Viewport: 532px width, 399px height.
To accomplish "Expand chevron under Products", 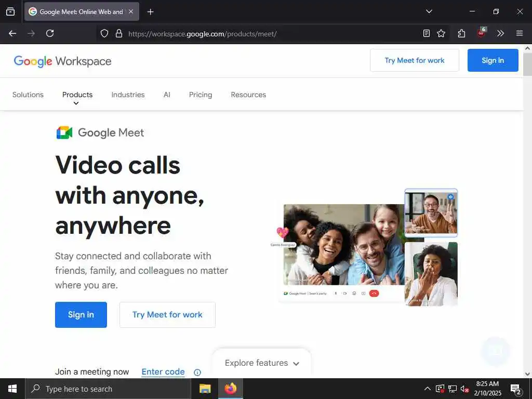I will 76,103.
